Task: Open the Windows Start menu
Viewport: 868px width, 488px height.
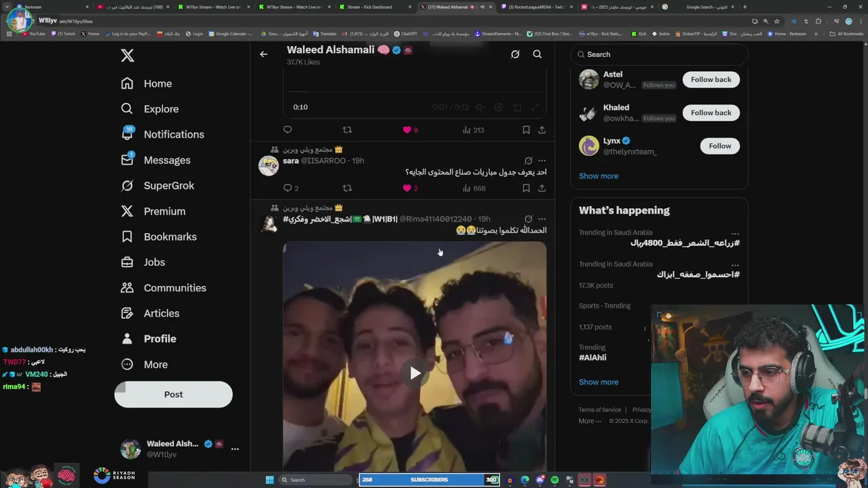Action: click(269, 480)
